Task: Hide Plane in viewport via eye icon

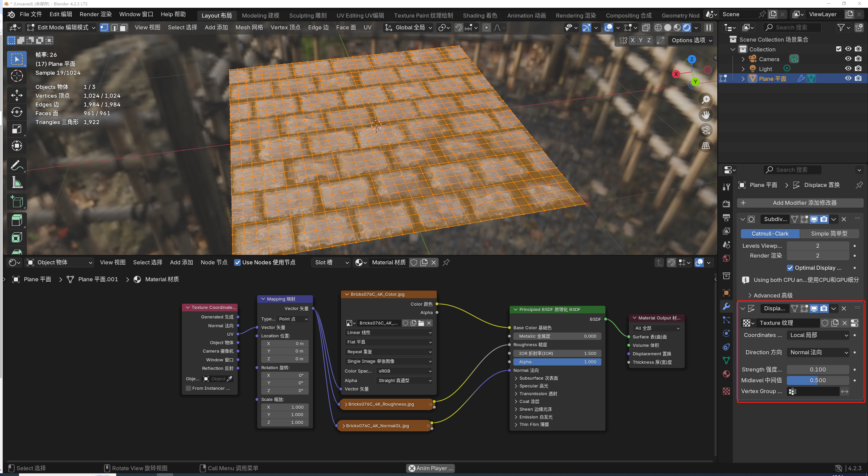Action: (848, 78)
